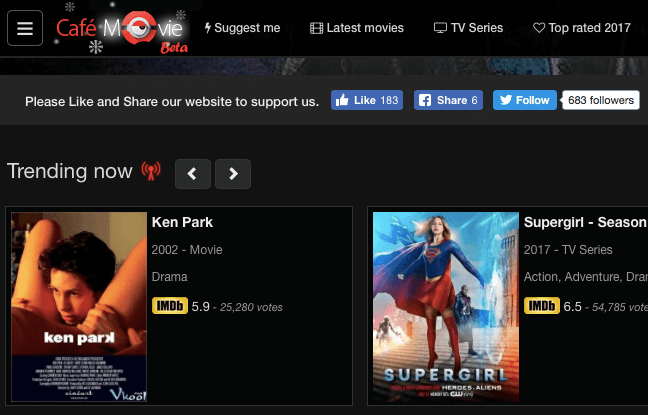Open Supergirl poster thumbnail
Screen dimensions: 648x415
446,307
